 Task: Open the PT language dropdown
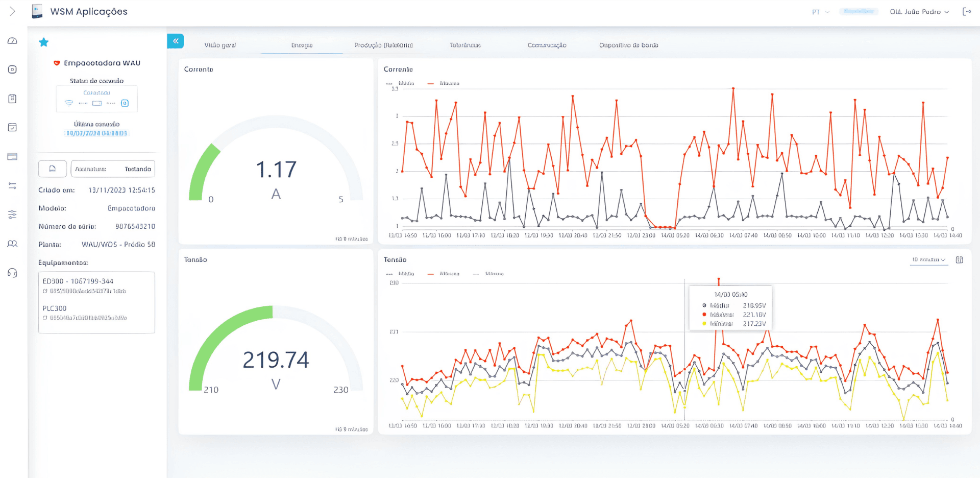pyautogui.click(x=821, y=12)
